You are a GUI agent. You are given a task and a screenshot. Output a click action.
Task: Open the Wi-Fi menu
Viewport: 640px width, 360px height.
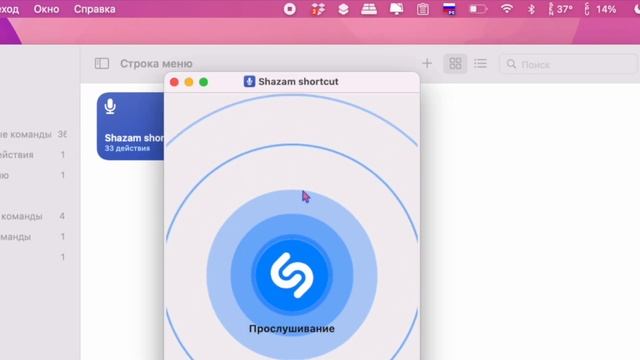coord(507,9)
